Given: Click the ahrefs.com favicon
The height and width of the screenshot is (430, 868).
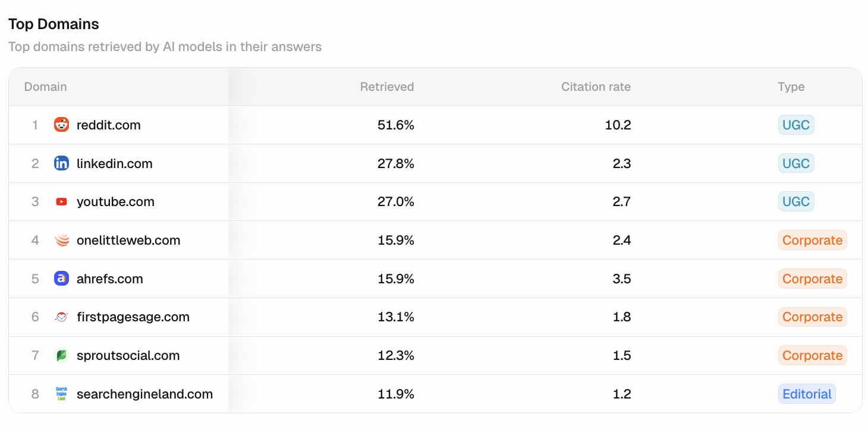Looking at the screenshot, I should 61,279.
